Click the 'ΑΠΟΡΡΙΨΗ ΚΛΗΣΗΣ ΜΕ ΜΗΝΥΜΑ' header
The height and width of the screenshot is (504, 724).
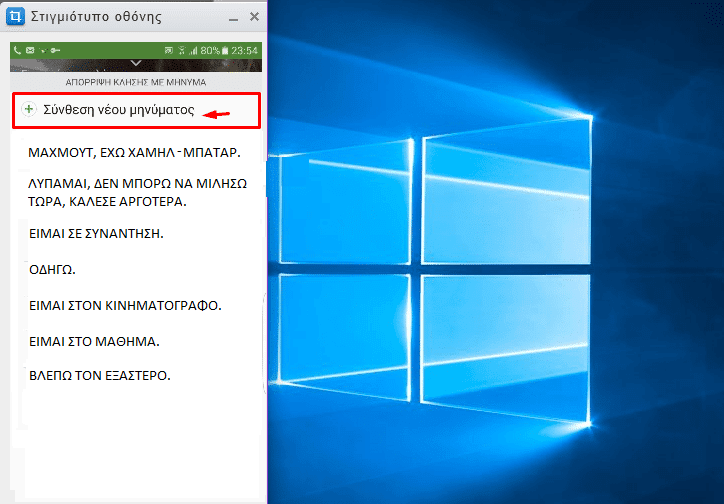click(136, 82)
